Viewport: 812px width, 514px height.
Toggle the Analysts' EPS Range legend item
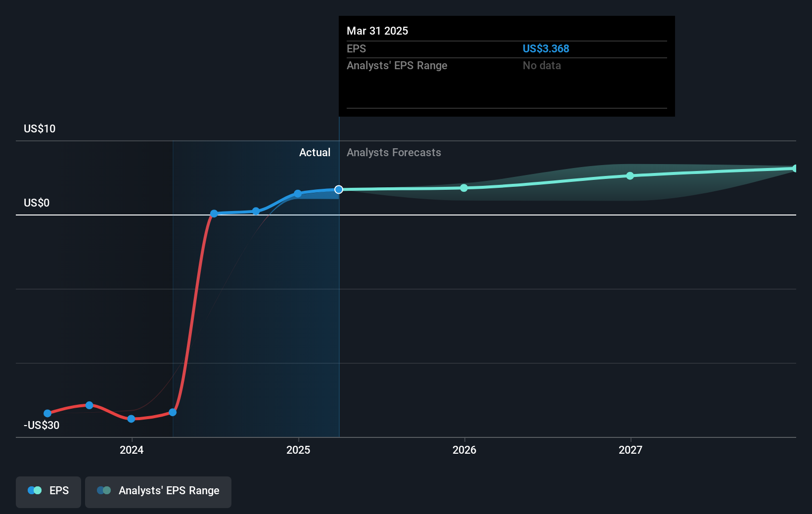coord(158,492)
